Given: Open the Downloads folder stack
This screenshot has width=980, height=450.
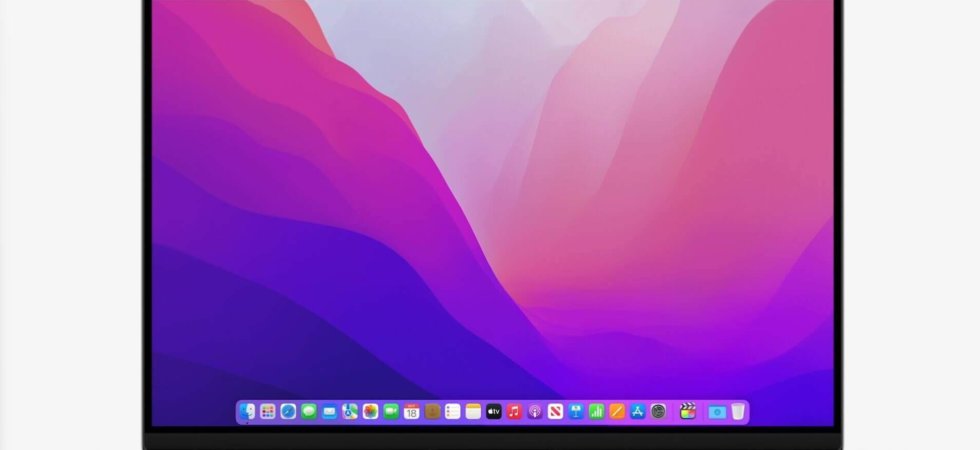Looking at the screenshot, I should [717, 412].
